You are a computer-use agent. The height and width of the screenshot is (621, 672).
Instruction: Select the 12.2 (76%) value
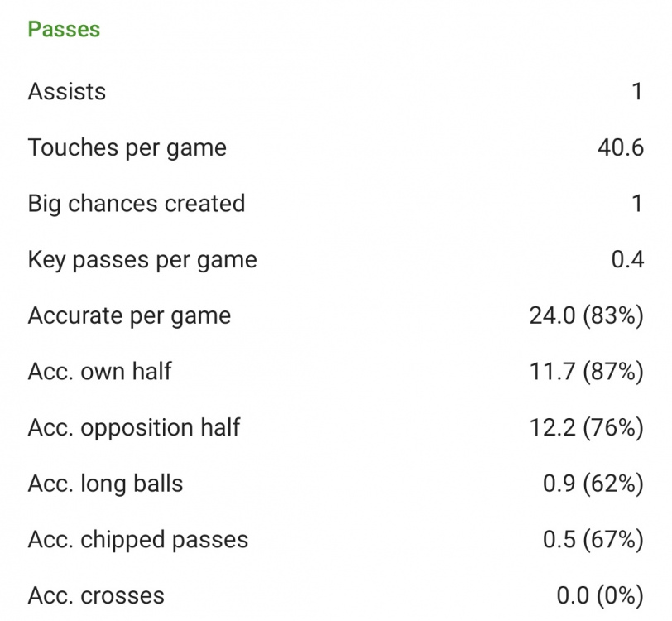pyautogui.click(x=586, y=427)
